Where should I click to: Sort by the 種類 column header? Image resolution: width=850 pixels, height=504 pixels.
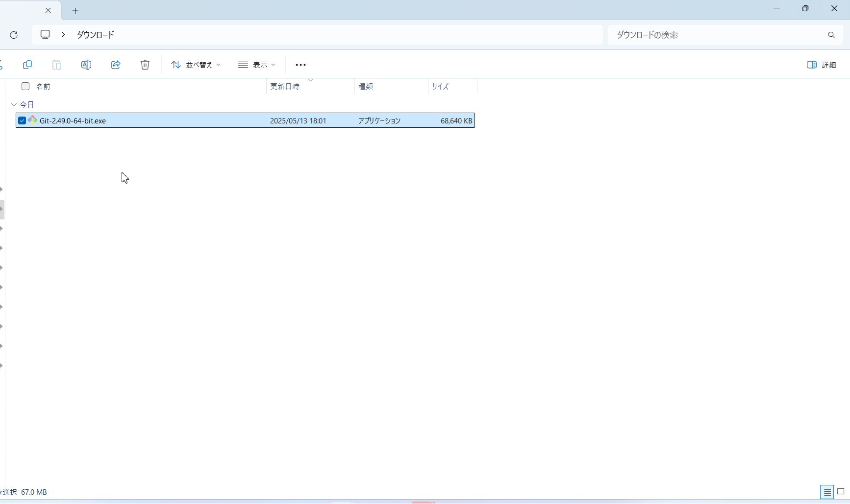pos(366,87)
